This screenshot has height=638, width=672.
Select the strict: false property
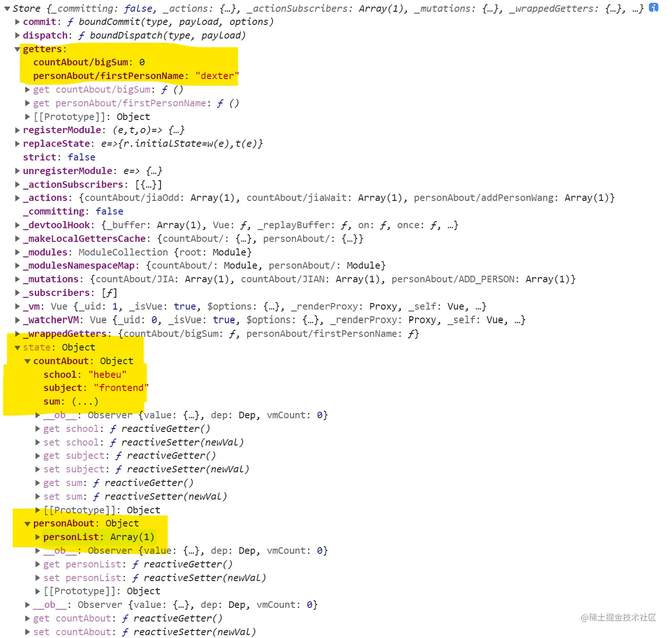[59, 157]
